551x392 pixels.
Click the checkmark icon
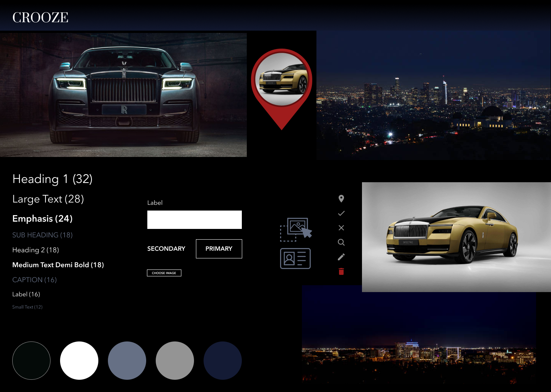pyautogui.click(x=341, y=213)
